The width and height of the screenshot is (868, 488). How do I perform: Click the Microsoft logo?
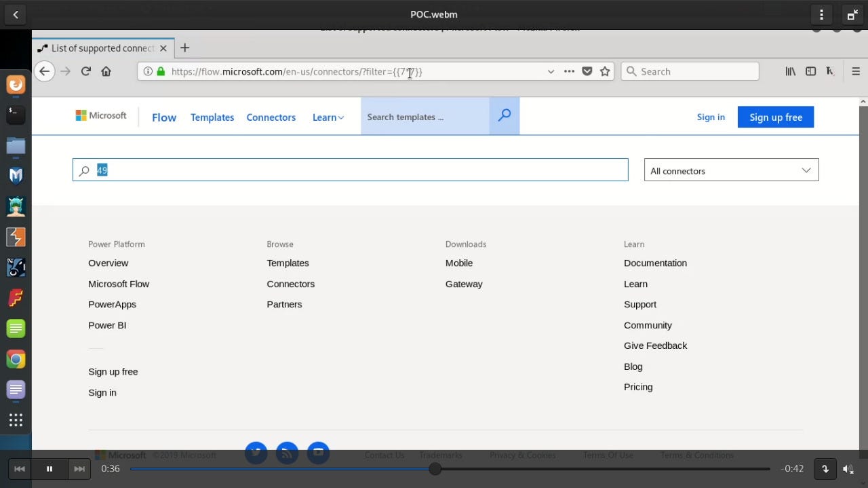(101, 116)
